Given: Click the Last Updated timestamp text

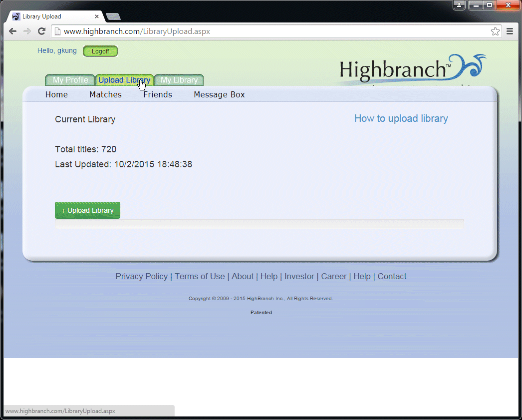Looking at the screenshot, I should [123, 164].
